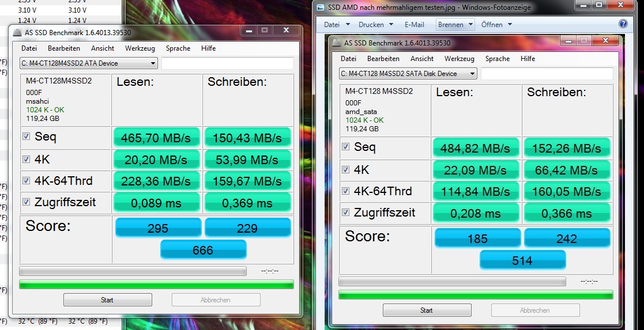644x330 pixels.
Task: Click msahci driver text in left window
Action: pyautogui.click(x=37, y=101)
